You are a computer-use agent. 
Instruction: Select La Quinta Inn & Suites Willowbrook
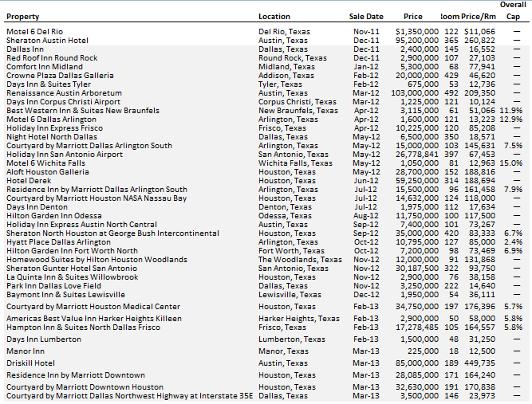click(73, 277)
